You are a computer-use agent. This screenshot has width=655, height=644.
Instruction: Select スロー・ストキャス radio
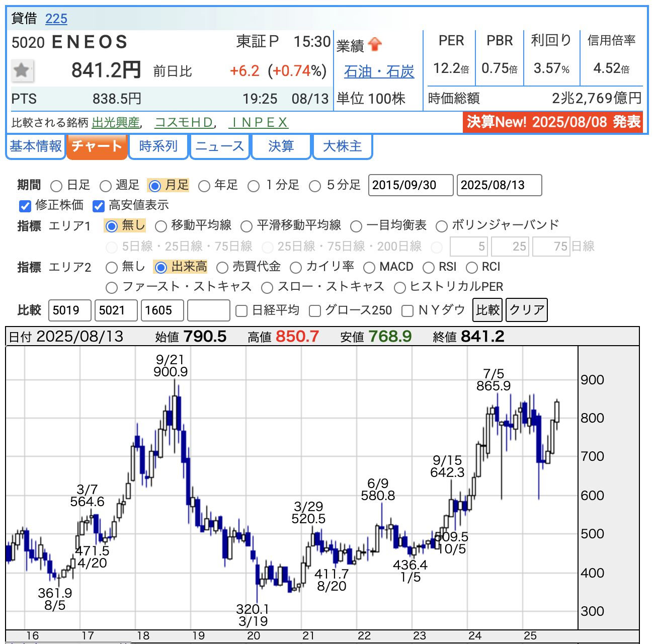[267, 288]
